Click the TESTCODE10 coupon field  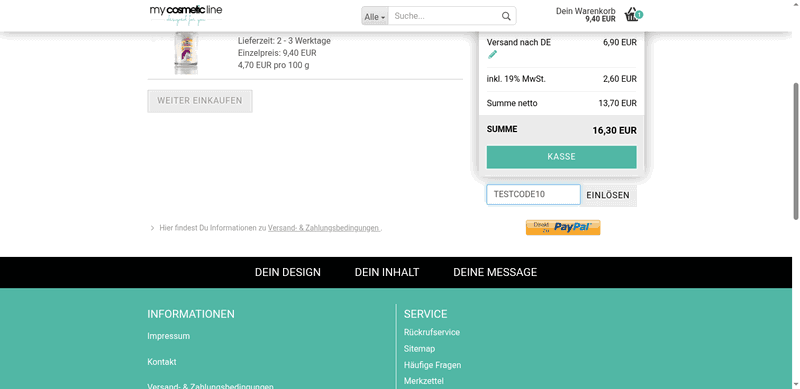533,194
